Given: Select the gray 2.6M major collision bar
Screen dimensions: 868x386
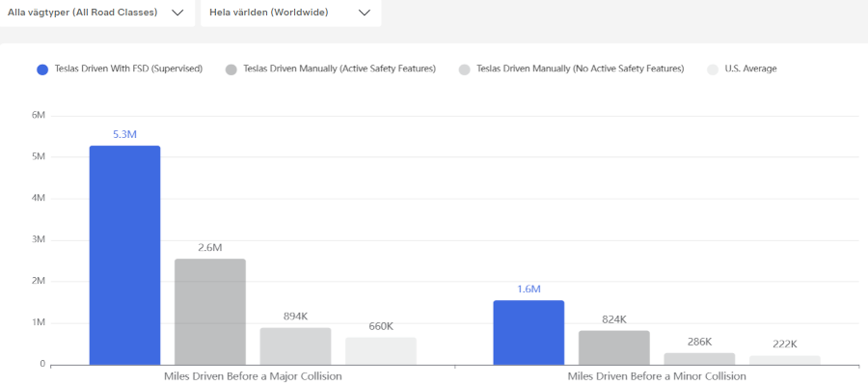Looking at the screenshot, I should (210, 311).
